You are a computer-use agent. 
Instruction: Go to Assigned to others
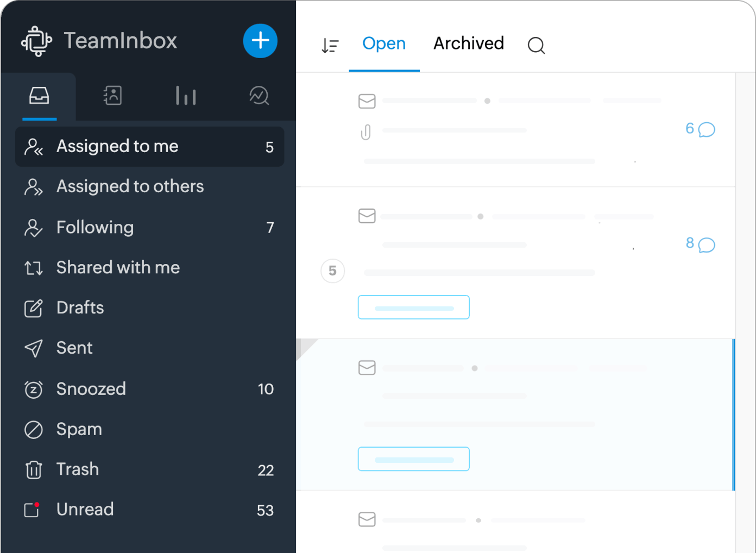tap(130, 187)
